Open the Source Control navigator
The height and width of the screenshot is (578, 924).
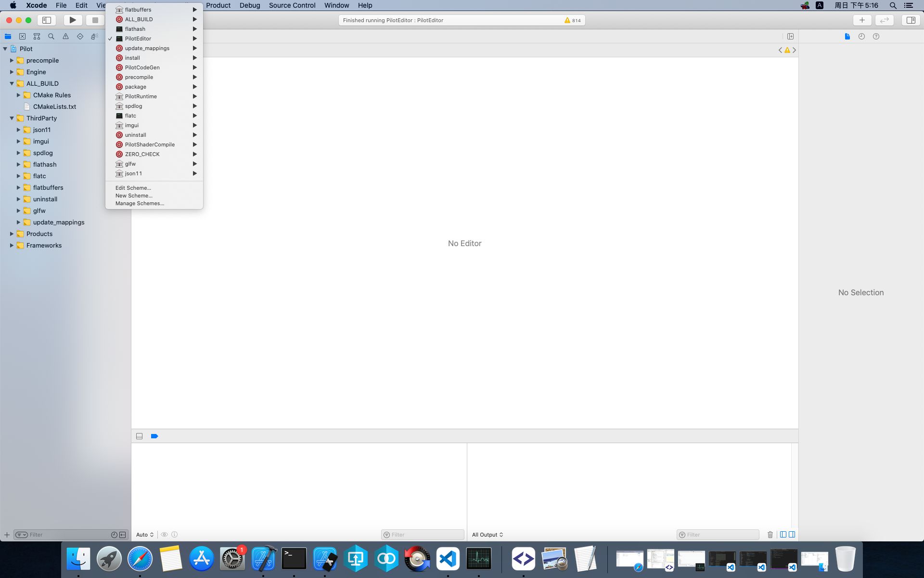tap(22, 37)
